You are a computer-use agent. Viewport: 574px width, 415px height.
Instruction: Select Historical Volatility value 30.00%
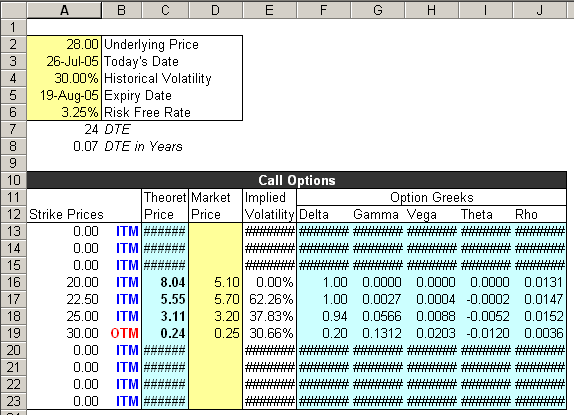[x=64, y=78]
